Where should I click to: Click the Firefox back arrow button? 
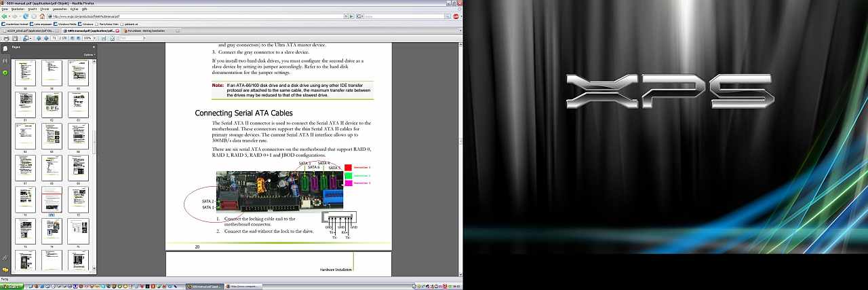tap(4, 16)
